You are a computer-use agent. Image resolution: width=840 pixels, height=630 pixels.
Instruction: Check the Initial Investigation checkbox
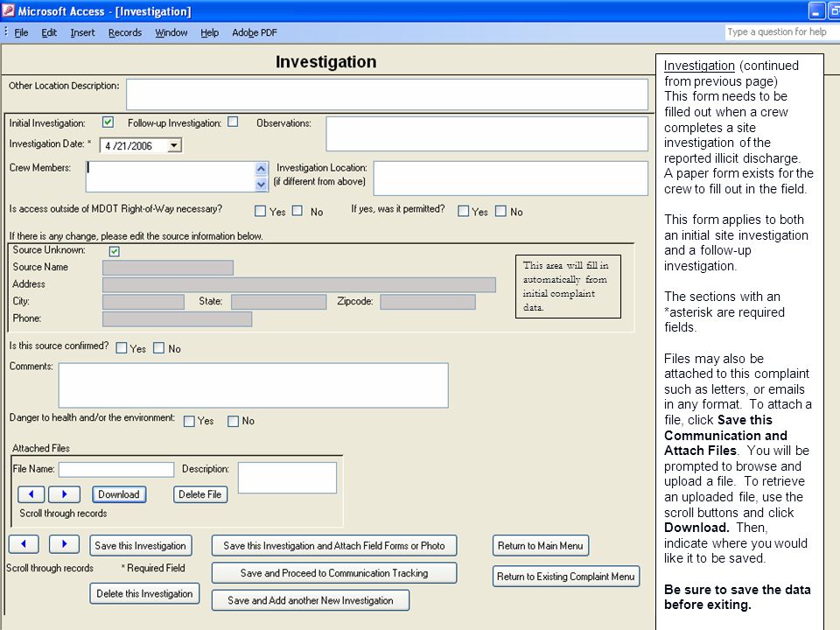click(108, 122)
